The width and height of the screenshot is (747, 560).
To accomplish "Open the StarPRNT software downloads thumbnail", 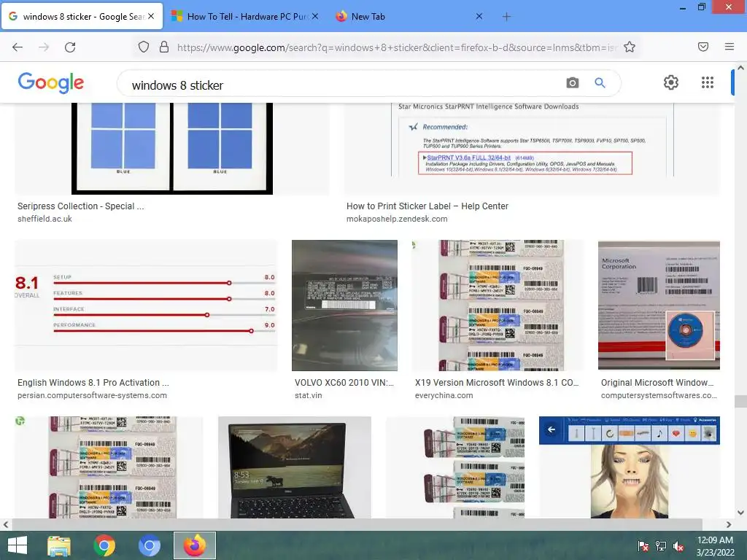I will [x=532, y=149].
